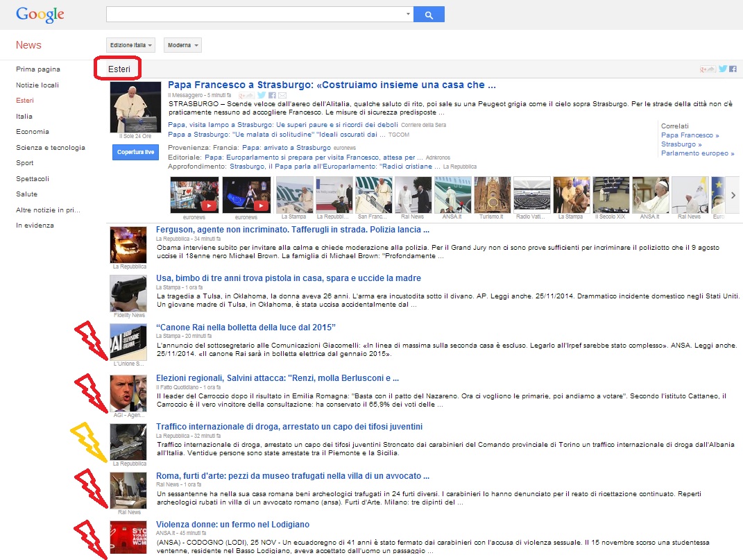The width and height of the screenshot is (743, 560).
Task: Go to Scienza e tecnologia section
Action: [x=51, y=147]
